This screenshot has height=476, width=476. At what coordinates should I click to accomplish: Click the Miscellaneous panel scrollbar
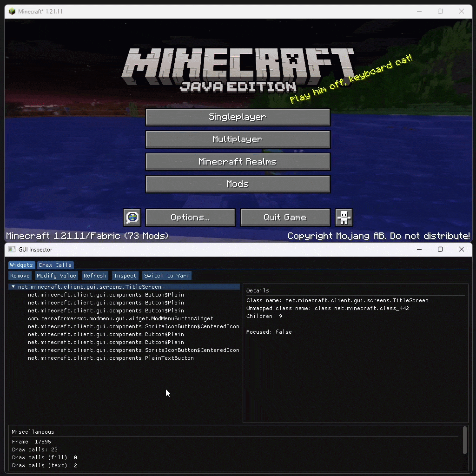point(464,440)
